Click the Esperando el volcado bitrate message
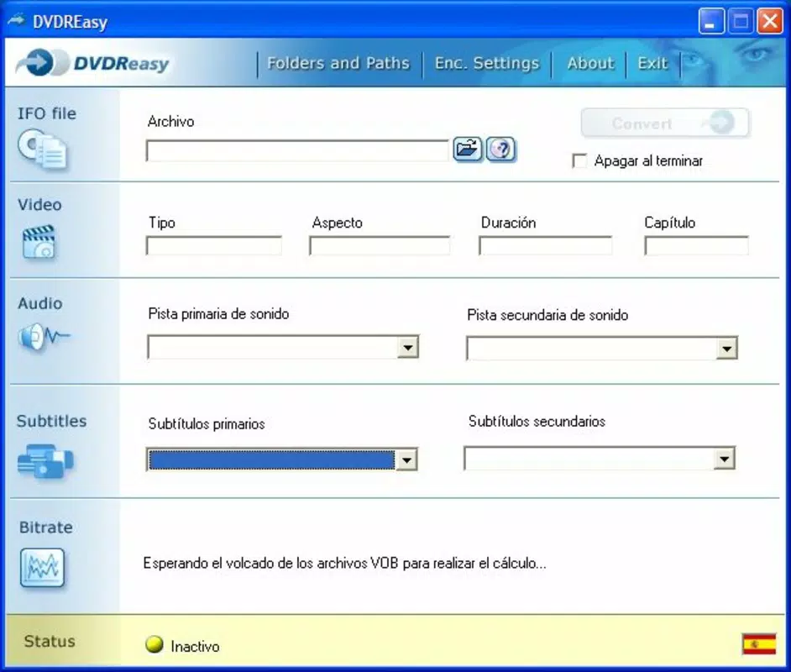Screen dimensions: 791x672 pyautogui.click(x=344, y=563)
